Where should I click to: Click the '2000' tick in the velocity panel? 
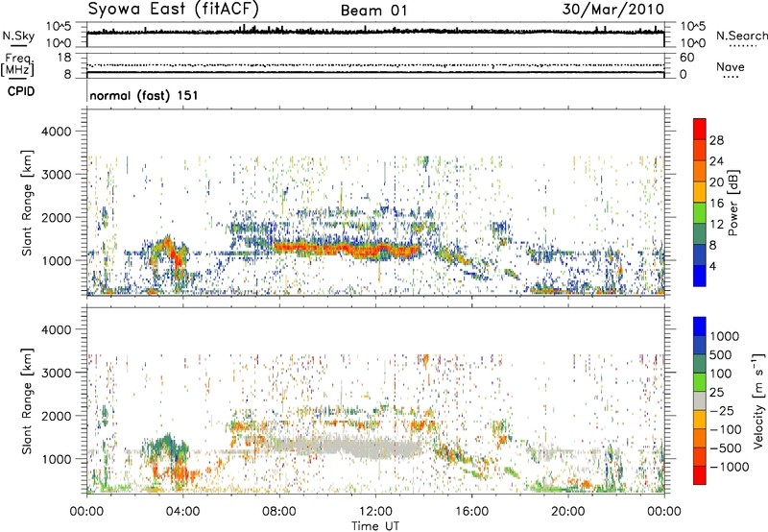[56, 416]
